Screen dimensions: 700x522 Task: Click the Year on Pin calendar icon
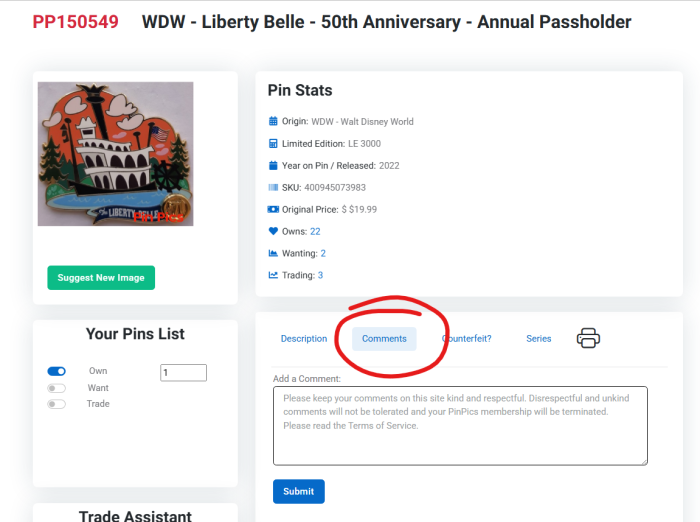(273, 166)
